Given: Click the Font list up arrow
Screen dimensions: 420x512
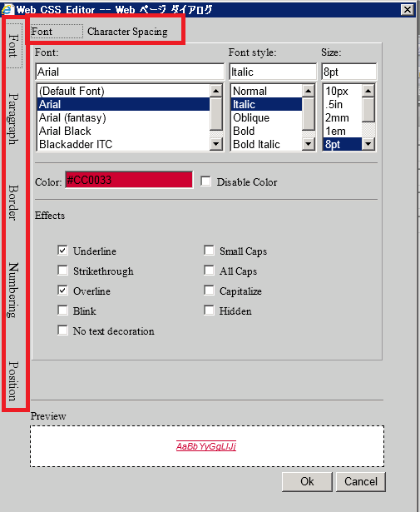Looking at the screenshot, I should [216, 91].
